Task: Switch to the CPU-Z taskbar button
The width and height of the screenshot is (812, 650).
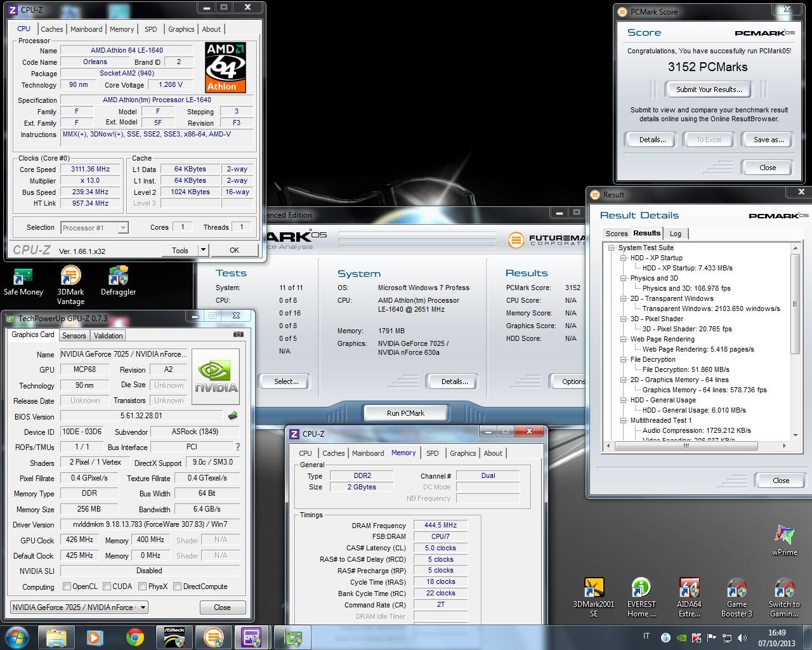Action: (x=252, y=637)
